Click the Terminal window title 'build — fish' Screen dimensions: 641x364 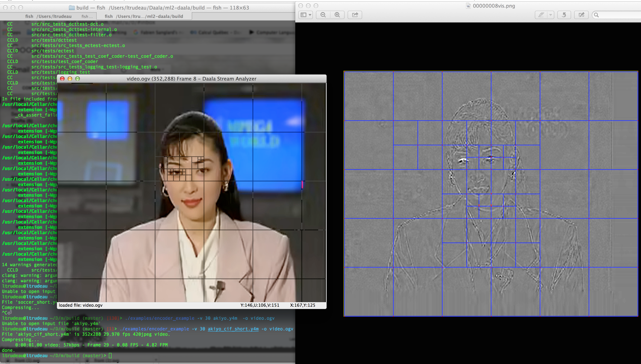[163, 8]
